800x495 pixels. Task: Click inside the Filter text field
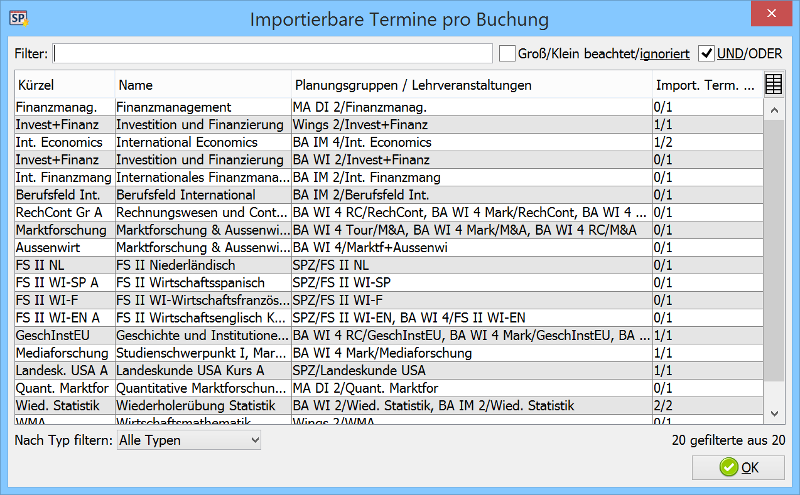(272, 53)
